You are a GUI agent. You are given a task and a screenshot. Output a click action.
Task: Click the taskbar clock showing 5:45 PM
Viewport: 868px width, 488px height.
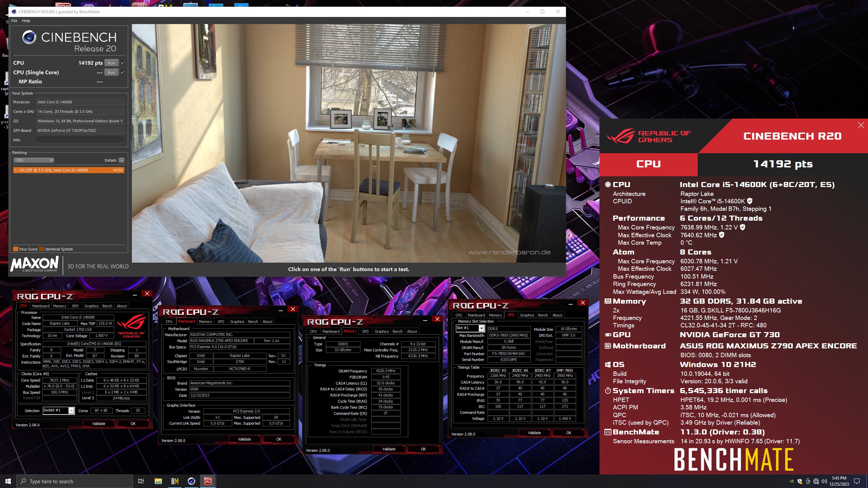[839, 481]
